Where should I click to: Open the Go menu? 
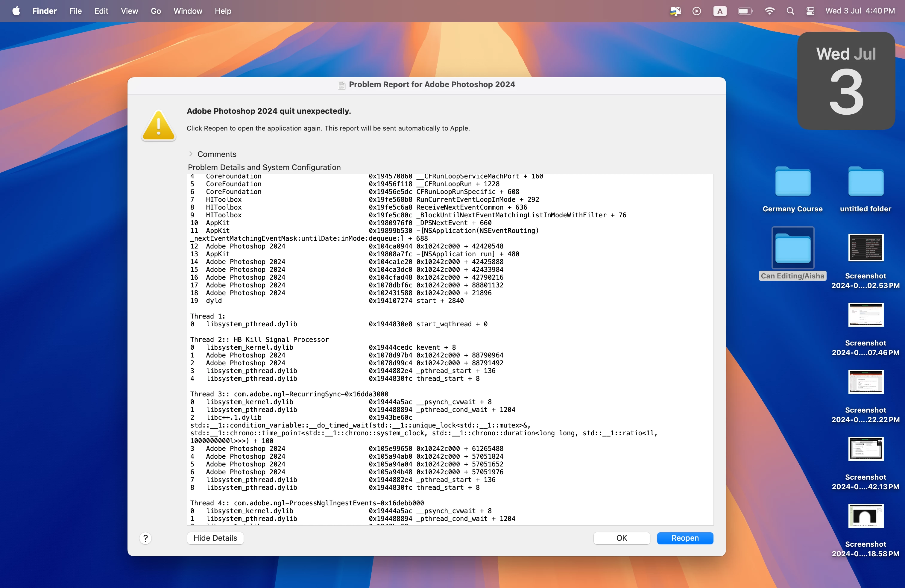pos(156,11)
